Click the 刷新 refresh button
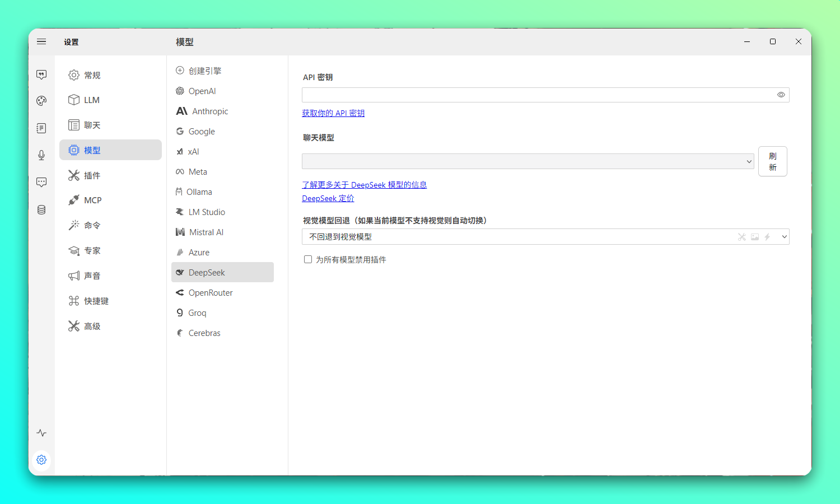Screen dimensions: 840x504 (x=773, y=161)
